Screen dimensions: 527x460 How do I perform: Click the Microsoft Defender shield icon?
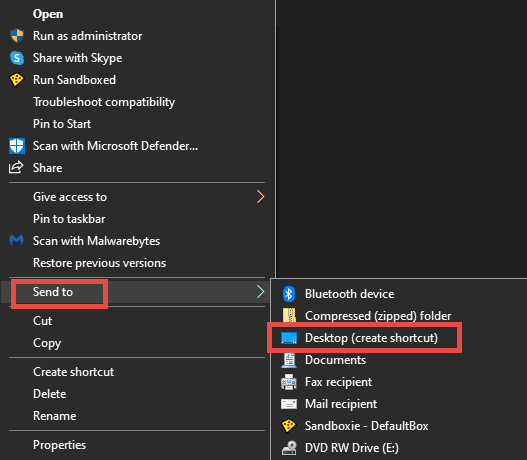[x=16, y=146]
